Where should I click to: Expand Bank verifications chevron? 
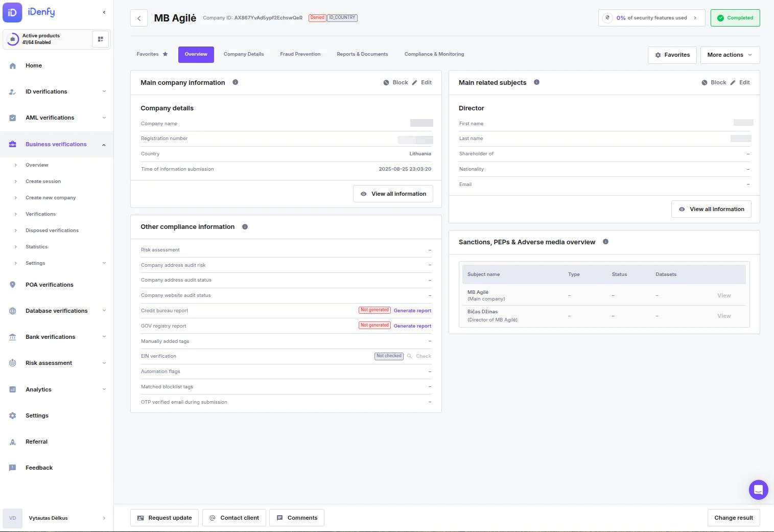(x=104, y=336)
